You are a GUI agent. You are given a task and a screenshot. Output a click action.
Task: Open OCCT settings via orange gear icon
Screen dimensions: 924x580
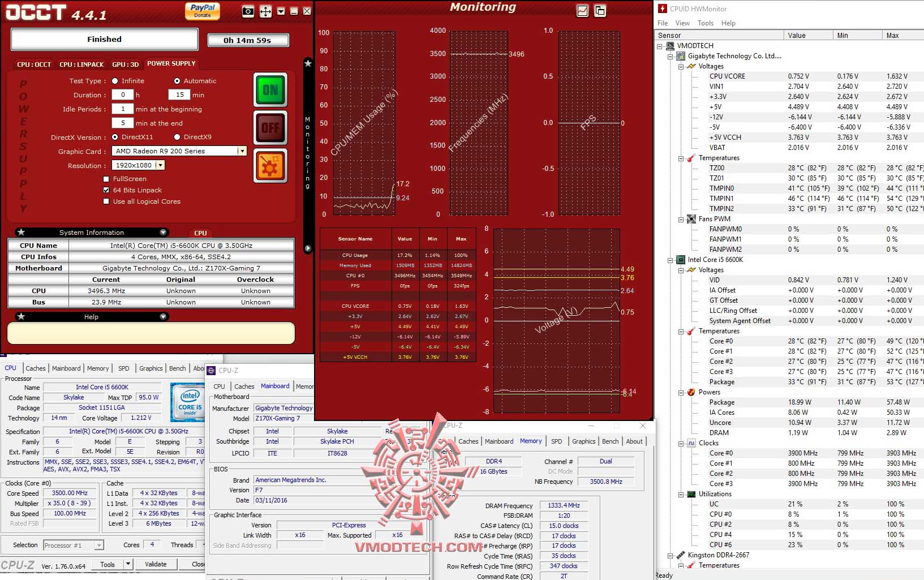point(270,166)
